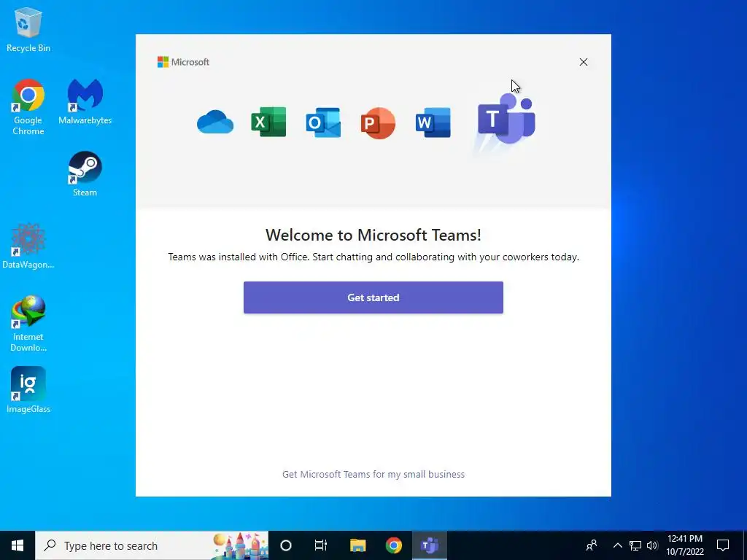Click the Teams was installed with Office text
The width and height of the screenshot is (747, 560).
pos(373,257)
